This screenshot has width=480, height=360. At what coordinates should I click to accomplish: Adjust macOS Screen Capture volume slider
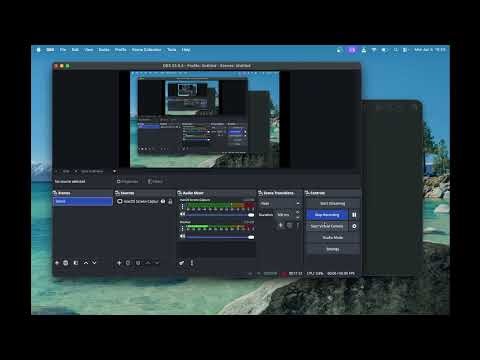coord(221,215)
